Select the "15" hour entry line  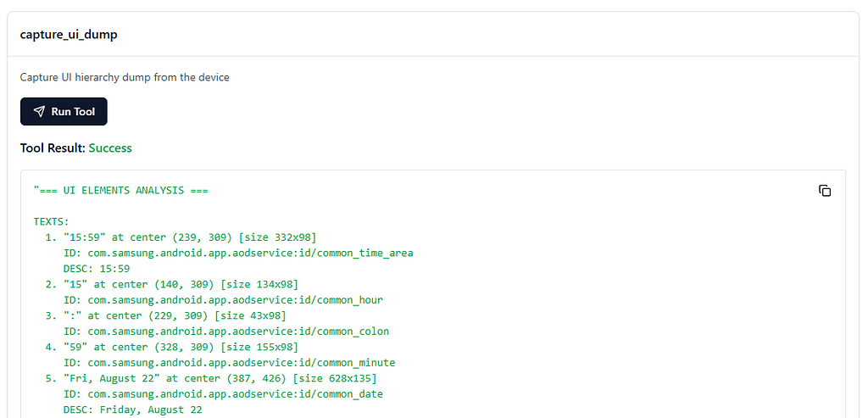pos(172,284)
